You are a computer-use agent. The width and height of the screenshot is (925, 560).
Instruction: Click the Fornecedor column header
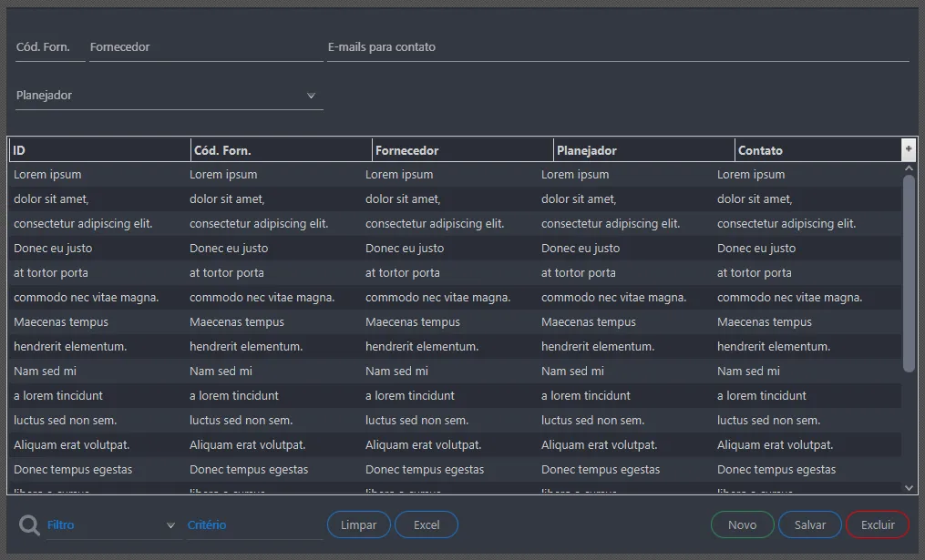(463, 150)
